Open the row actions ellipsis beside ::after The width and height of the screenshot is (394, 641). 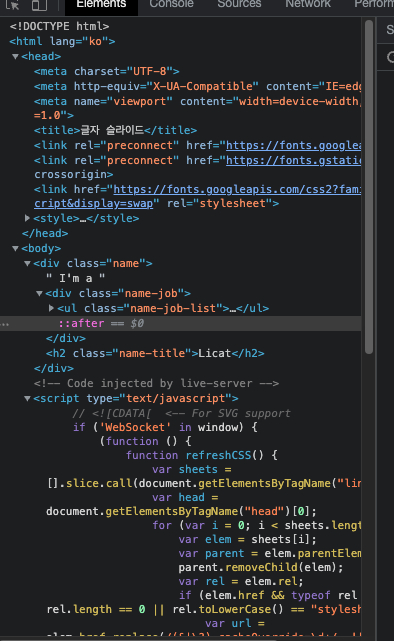click(5, 324)
